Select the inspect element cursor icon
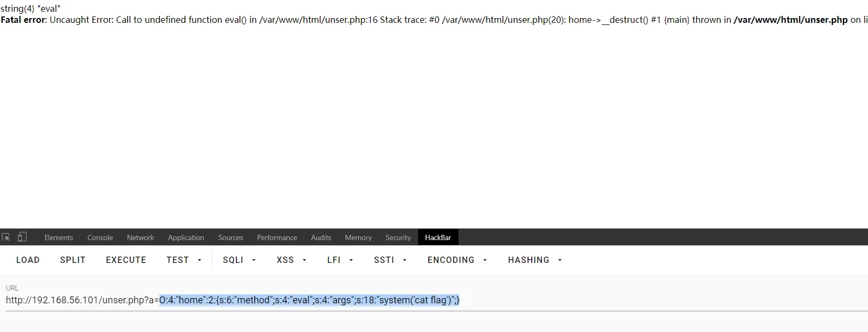This screenshot has height=332, width=868. coord(6,237)
